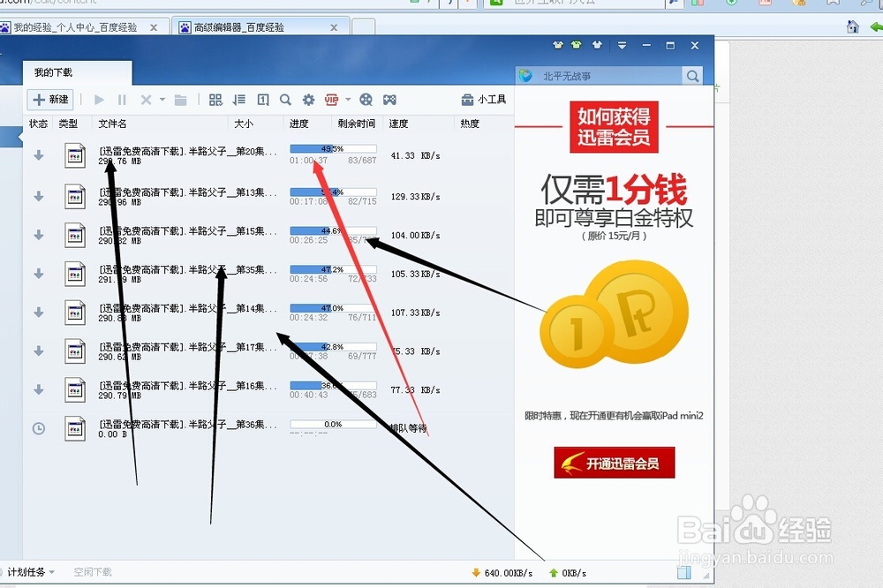883x588 pixels.
Task: Select 半路父子_第15集 download row
Action: [x=268, y=236]
